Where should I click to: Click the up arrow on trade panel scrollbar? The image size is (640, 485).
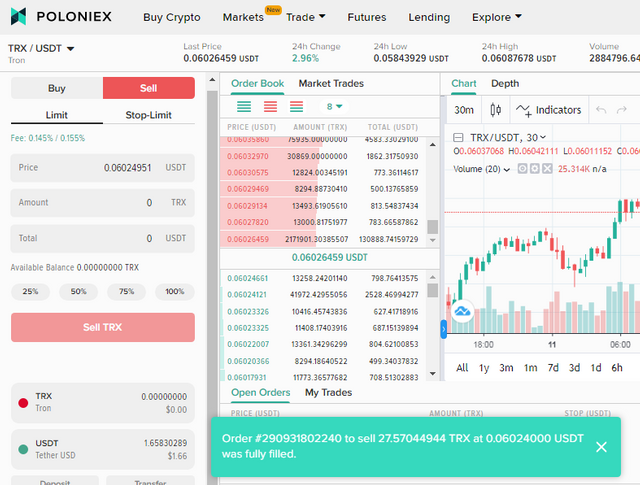(x=212, y=80)
